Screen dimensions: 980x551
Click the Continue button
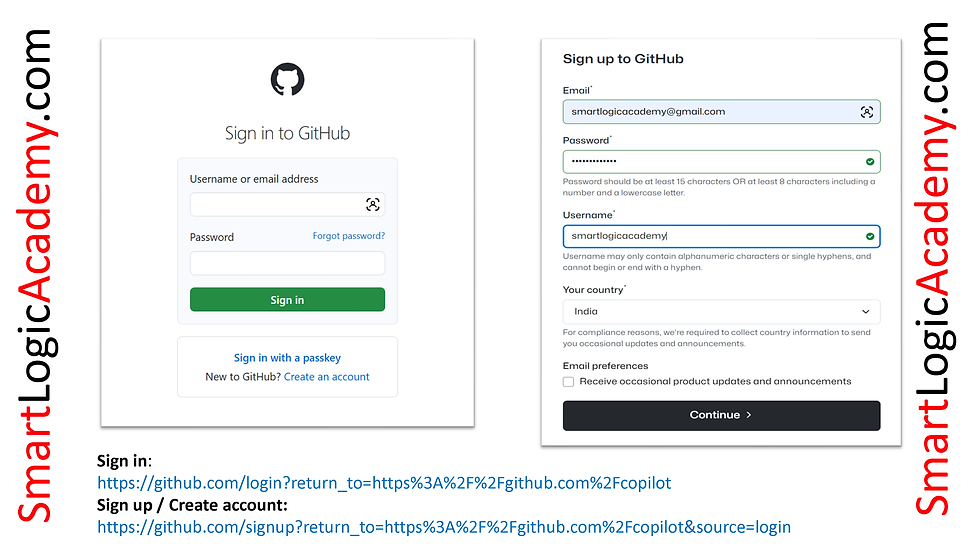click(721, 415)
